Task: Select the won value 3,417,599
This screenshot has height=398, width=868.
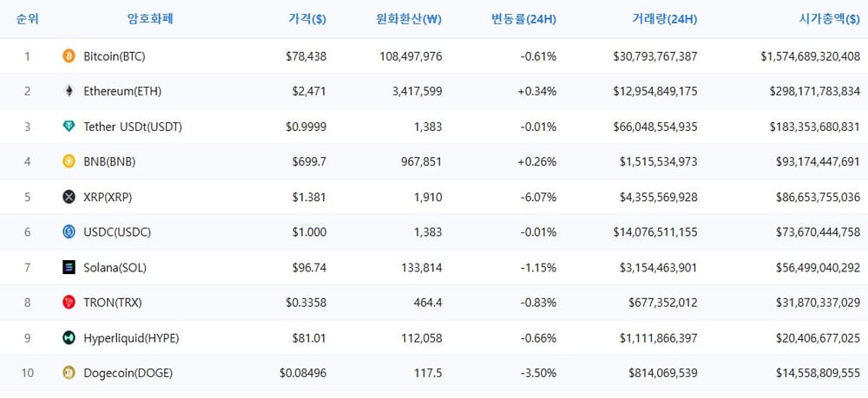Action: 418,92
